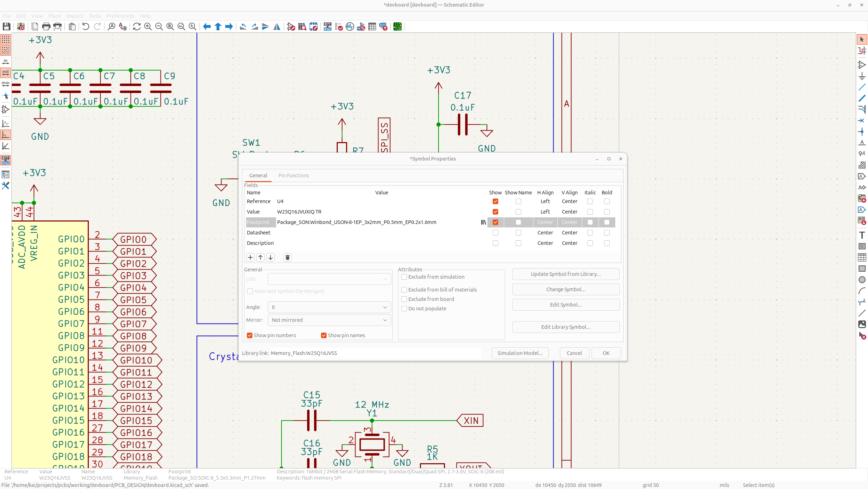
Task: Check Exclude from bill of materials
Action: pyautogui.click(x=404, y=290)
